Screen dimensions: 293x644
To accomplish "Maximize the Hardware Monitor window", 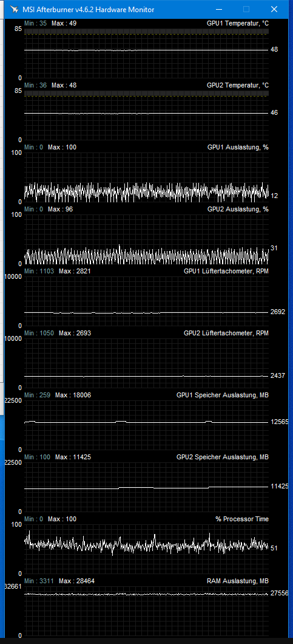I will (x=246, y=9).
